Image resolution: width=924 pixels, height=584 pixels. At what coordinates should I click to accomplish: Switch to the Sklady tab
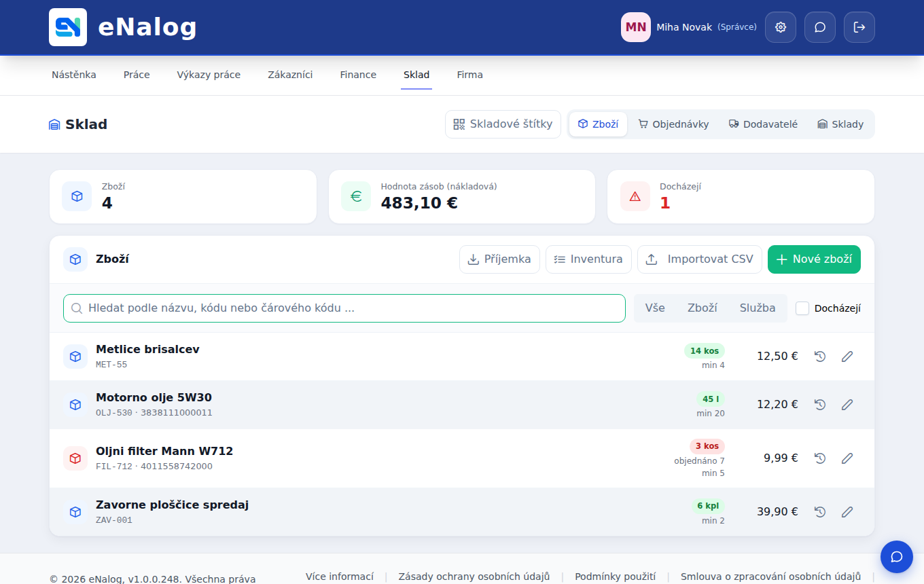[840, 124]
